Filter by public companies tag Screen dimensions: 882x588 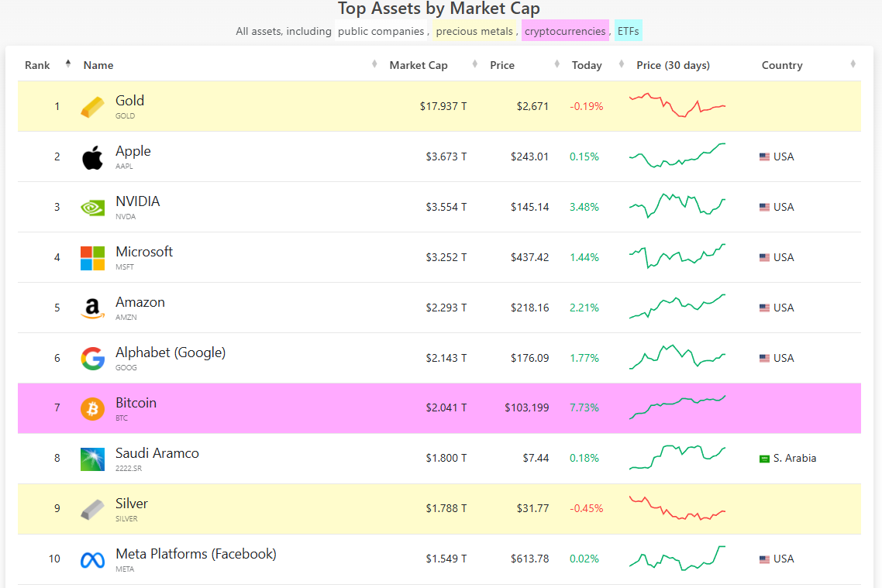coord(381,31)
